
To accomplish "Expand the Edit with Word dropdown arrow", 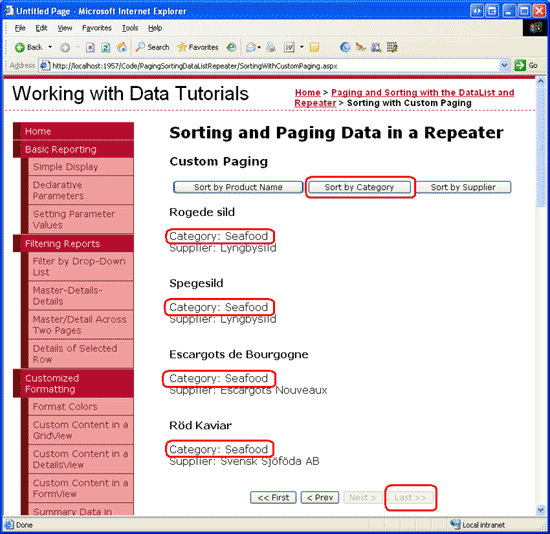I will click(x=302, y=47).
